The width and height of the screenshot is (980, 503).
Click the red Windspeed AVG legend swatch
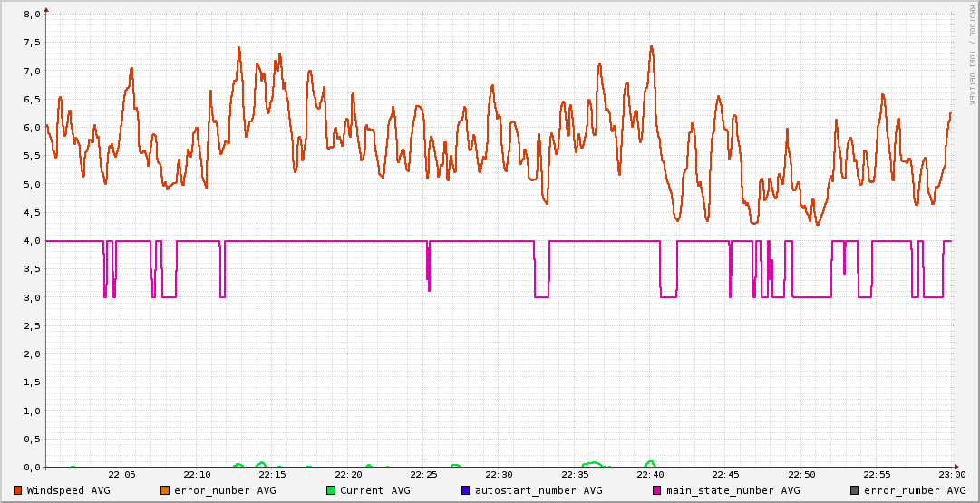coord(18,490)
